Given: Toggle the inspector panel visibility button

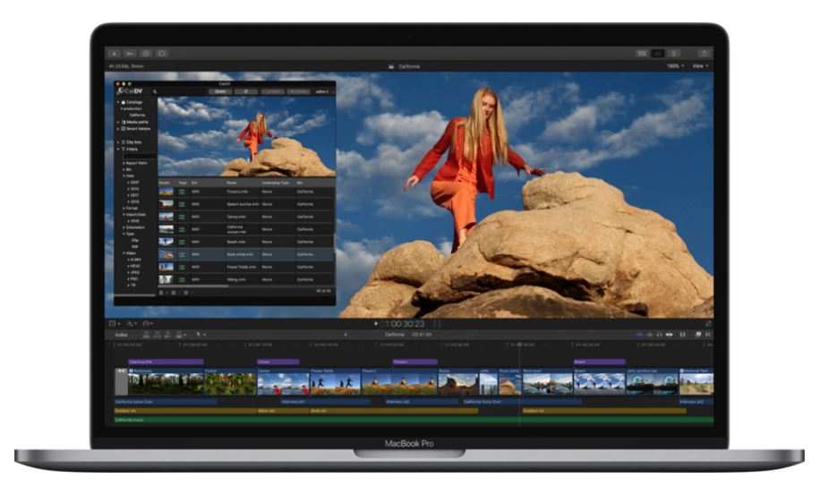Looking at the screenshot, I should pos(674,54).
